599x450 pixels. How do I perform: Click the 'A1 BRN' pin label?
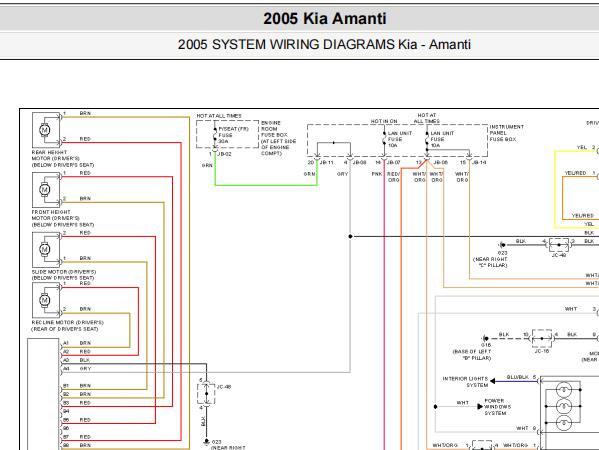pyautogui.click(x=77, y=343)
